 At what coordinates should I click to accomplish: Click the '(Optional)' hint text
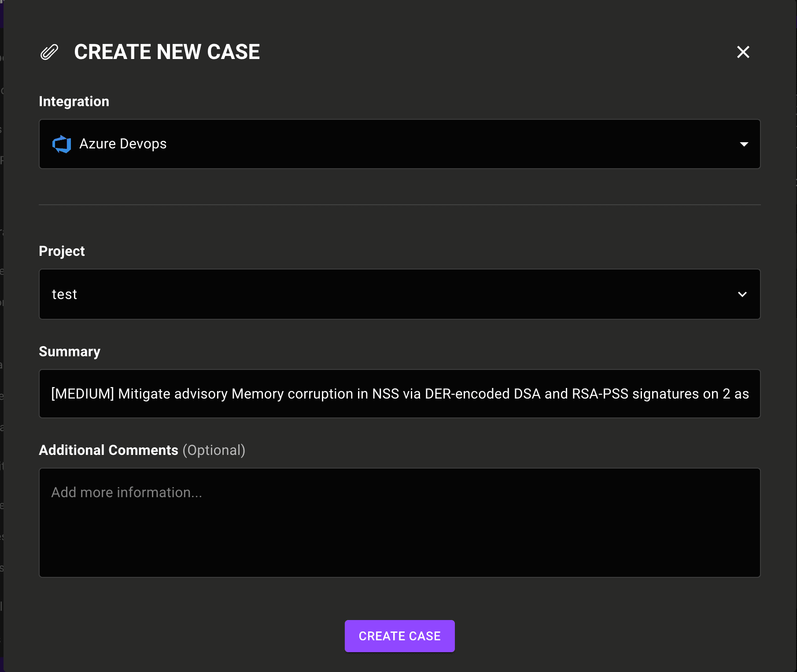click(x=214, y=450)
